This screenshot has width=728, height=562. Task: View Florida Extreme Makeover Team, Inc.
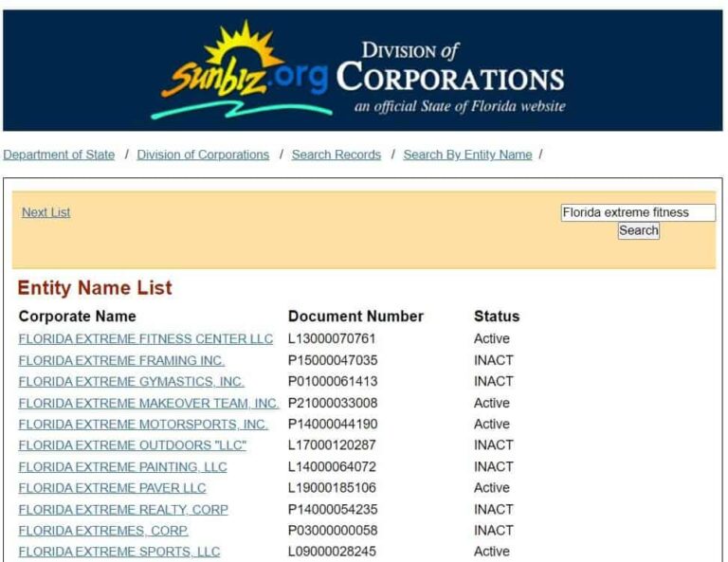tap(148, 403)
